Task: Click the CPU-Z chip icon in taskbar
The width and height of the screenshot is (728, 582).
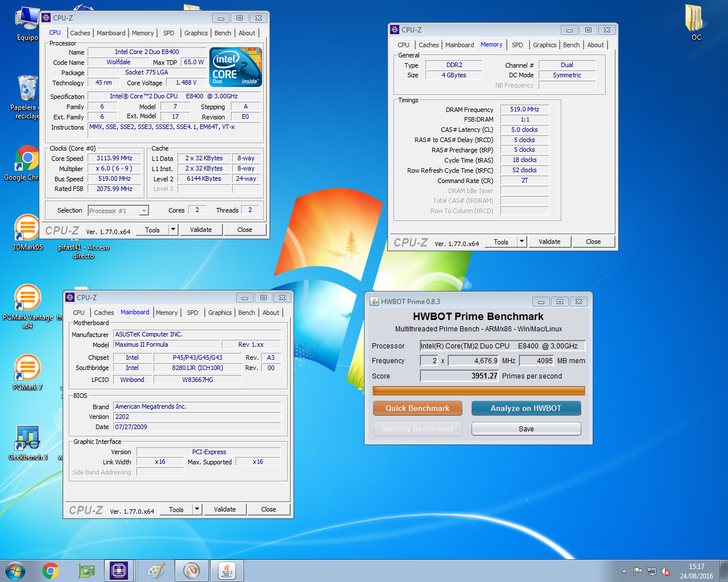Action: [x=119, y=571]
